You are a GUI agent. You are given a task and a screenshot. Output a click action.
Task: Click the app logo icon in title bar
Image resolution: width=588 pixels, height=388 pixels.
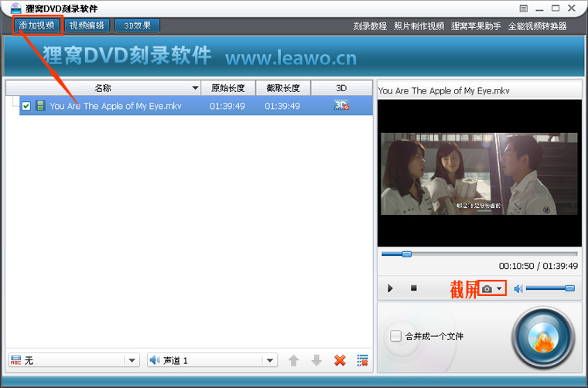[15, 8]
